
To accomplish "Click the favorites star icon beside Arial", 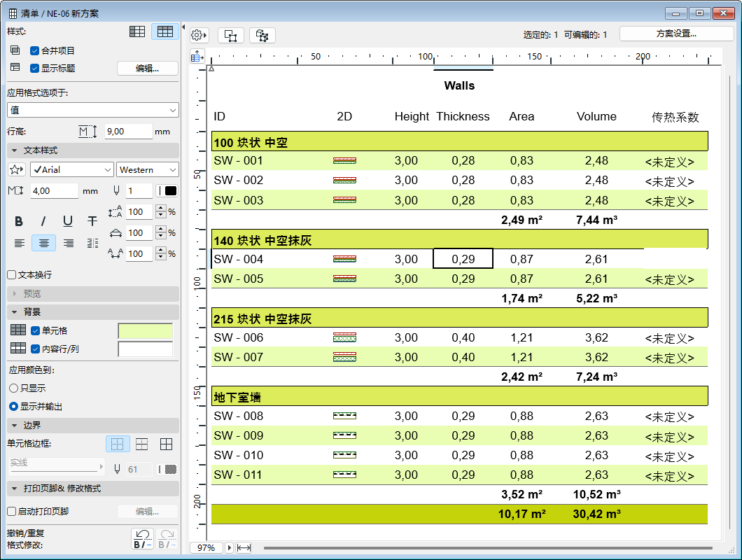I will [x=16, y=170].
